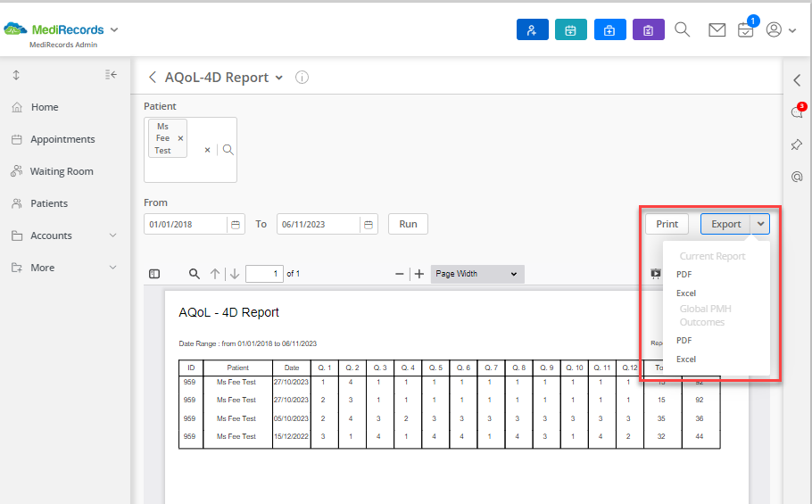
Task: Expand the MediRecords practice dropdown chevron
Action: click(x=114, y=29)
